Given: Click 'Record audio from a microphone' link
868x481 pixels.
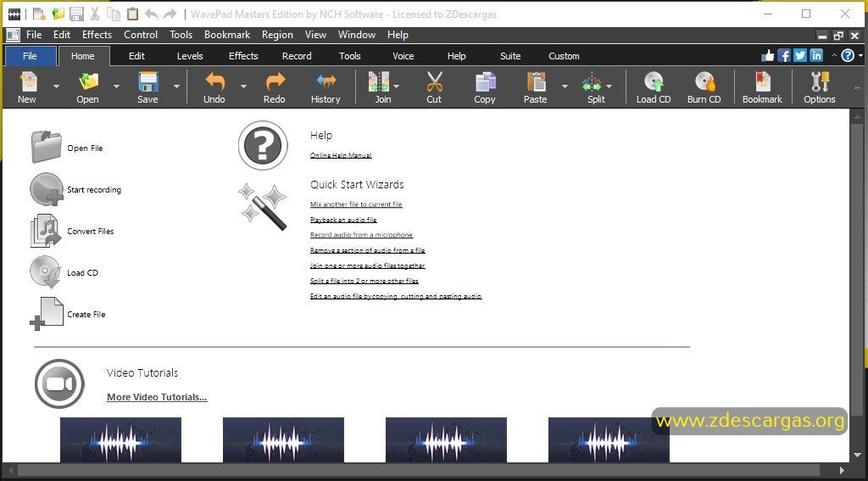Looking at the screenshot, I should pyautogui.click(x=361, y=234).
